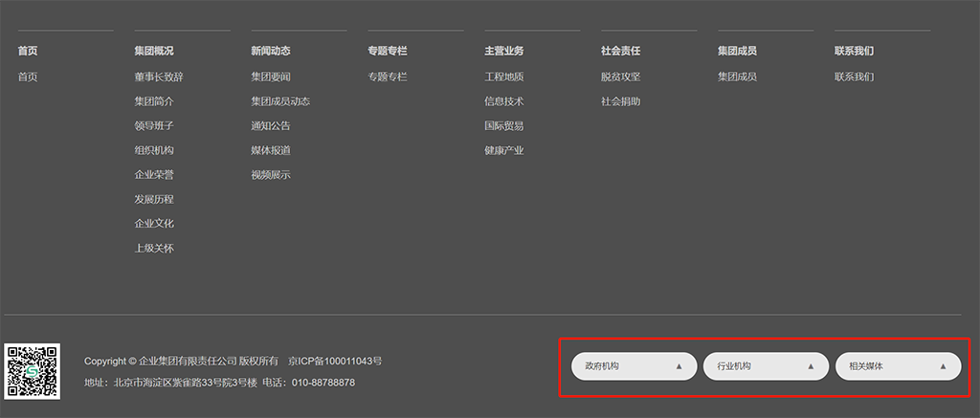This screenshot has width=980, height=418.
Task: Click the QR code image
Action: [33, 370]
